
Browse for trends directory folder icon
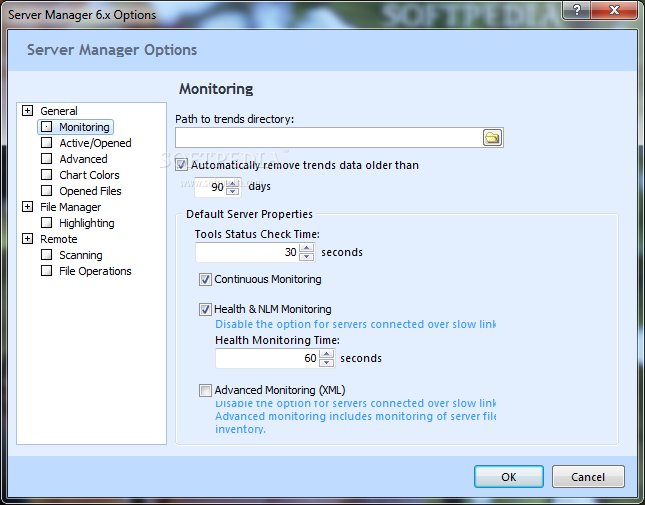tap(492, 137)
